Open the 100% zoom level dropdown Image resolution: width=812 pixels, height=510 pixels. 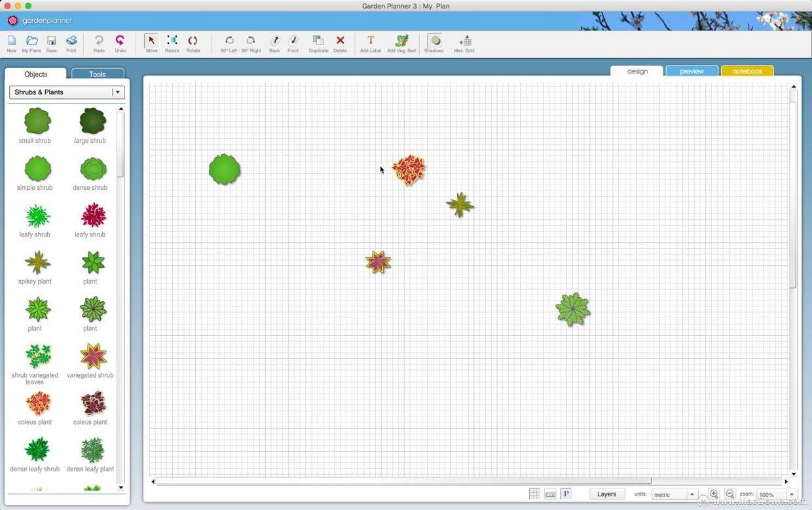[x=777, y=494]
